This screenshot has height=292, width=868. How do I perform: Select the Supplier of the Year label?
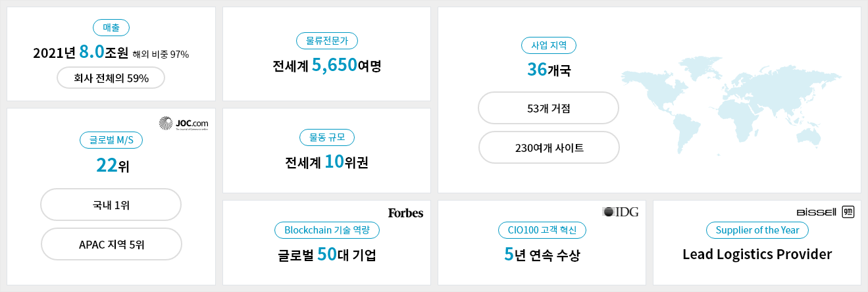click(757, 230)
